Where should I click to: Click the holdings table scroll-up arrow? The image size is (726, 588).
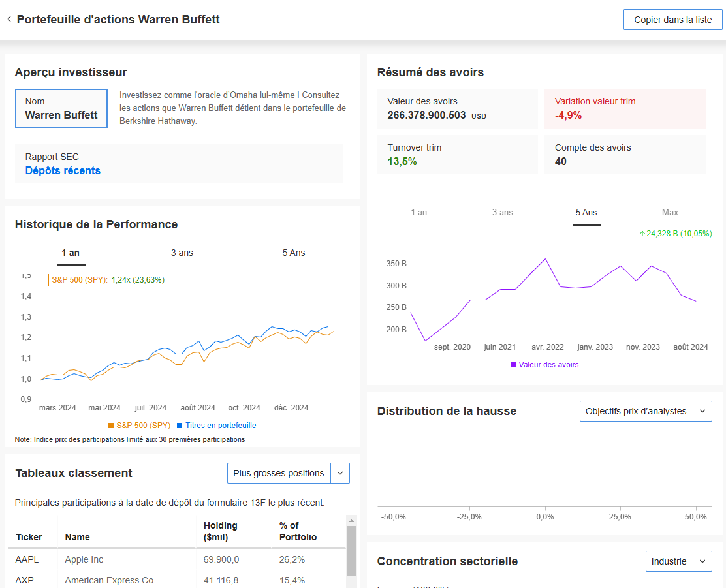351,521
